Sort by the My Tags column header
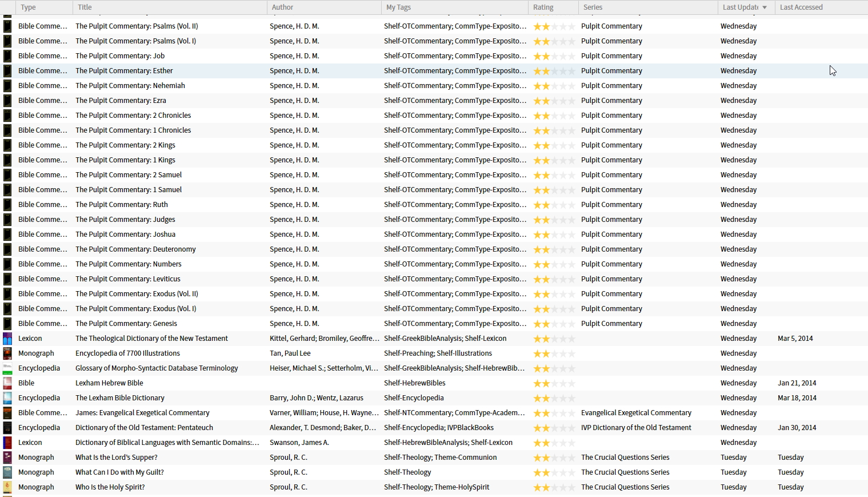The image size is (868, 497). pyautogui.click(x=455, y=7)
